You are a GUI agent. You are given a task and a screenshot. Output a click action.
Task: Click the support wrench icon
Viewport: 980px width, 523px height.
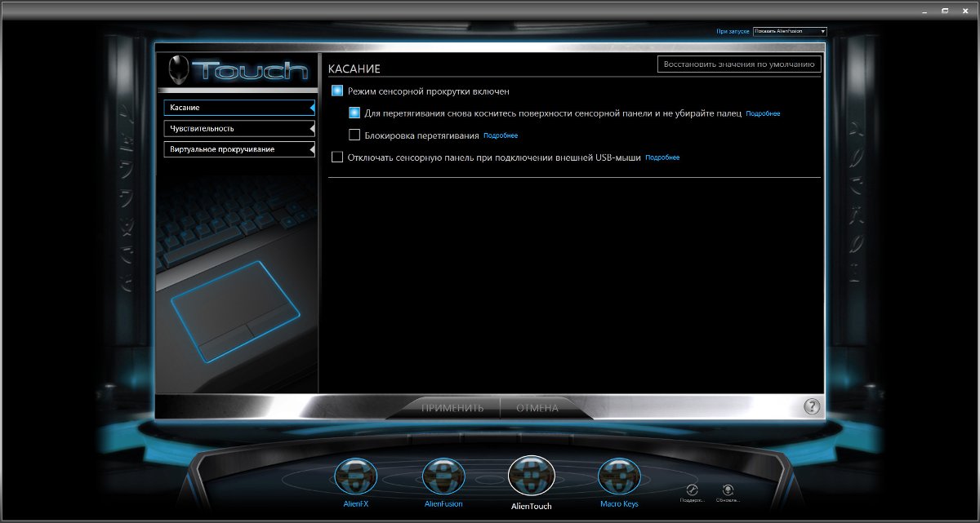pos(691,490)
